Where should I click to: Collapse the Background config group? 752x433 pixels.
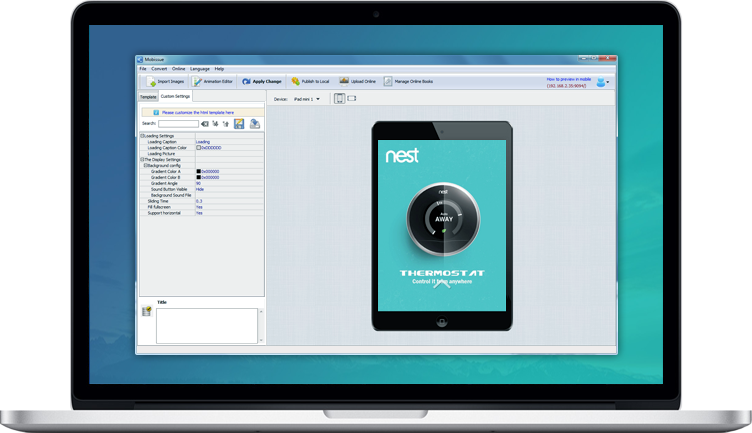pyautogui.click(x=145, y=165)
